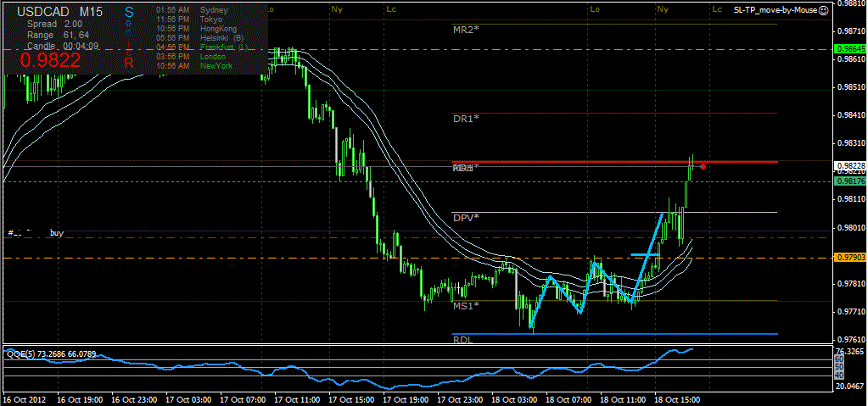
Task: Click the large red 0.9822 price display
Action: point(50,60)
